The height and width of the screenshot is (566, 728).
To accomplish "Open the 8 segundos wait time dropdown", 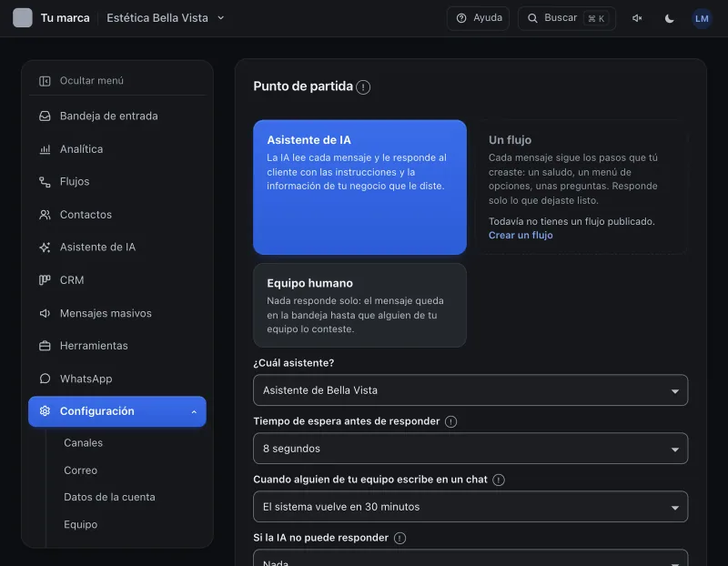I will 470,449.
